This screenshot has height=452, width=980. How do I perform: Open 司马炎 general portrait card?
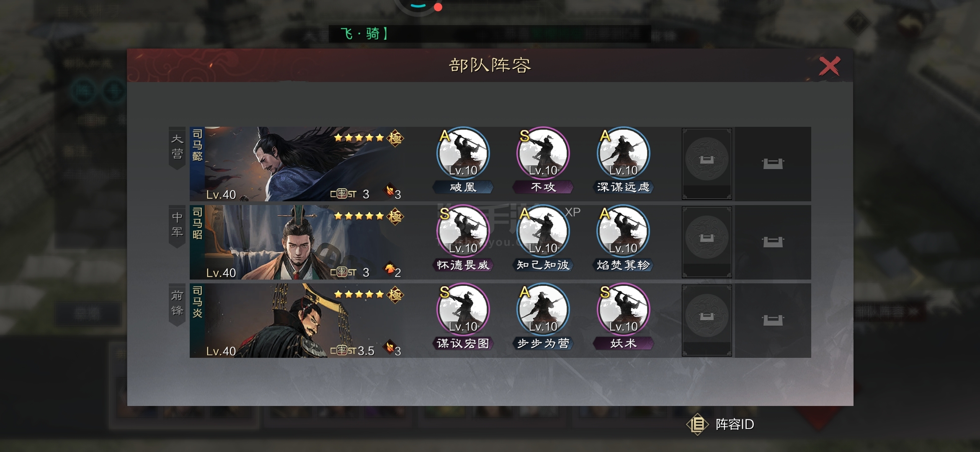pos(298,321)
